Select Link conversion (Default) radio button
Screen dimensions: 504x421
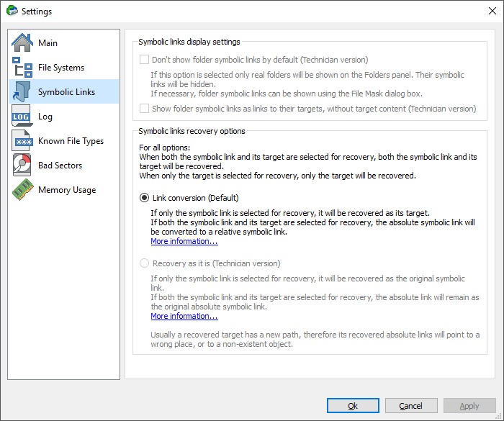point(144,198)
